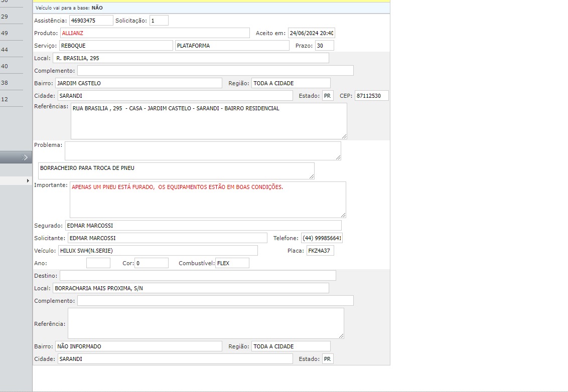Click the CEP field with 87112530
Screen dimensions: 568x392
tap(371, 96)
